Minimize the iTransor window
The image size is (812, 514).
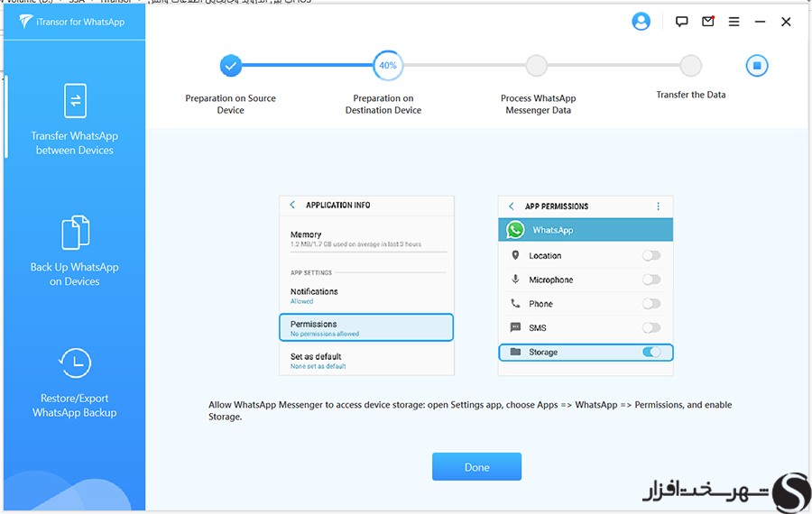pos(760,22)
